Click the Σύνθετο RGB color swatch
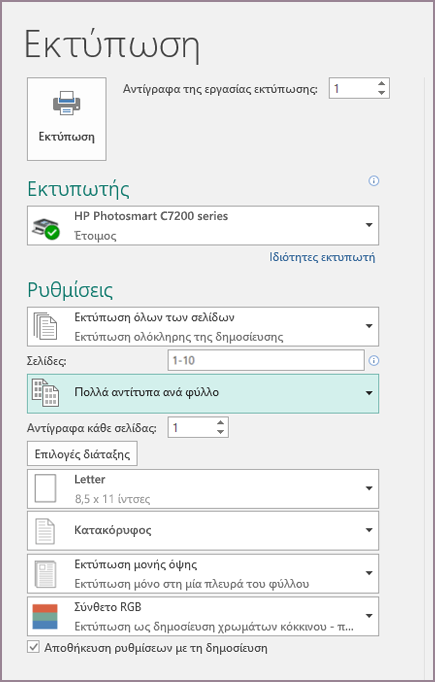This screenshot has width=435, height=682. [x=45, y=616]
